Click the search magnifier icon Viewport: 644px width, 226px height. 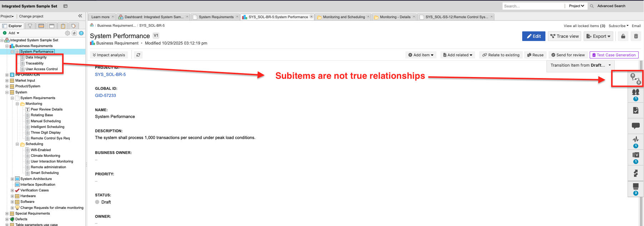point(592,6)
